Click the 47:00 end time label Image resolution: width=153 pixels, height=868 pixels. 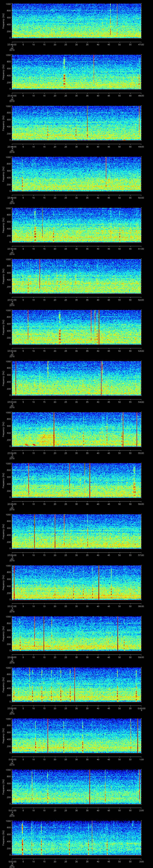coord(141,44)
